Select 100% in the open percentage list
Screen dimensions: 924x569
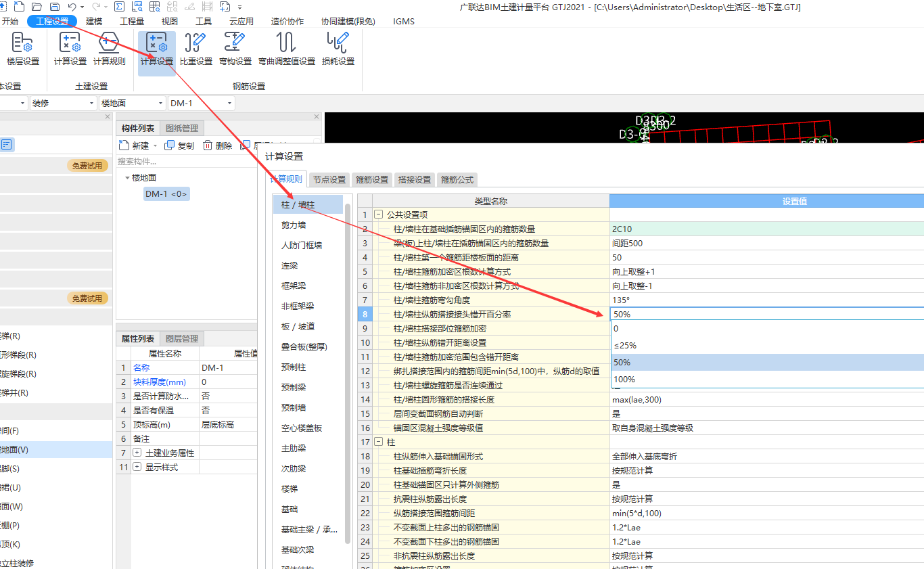(766, 380)
